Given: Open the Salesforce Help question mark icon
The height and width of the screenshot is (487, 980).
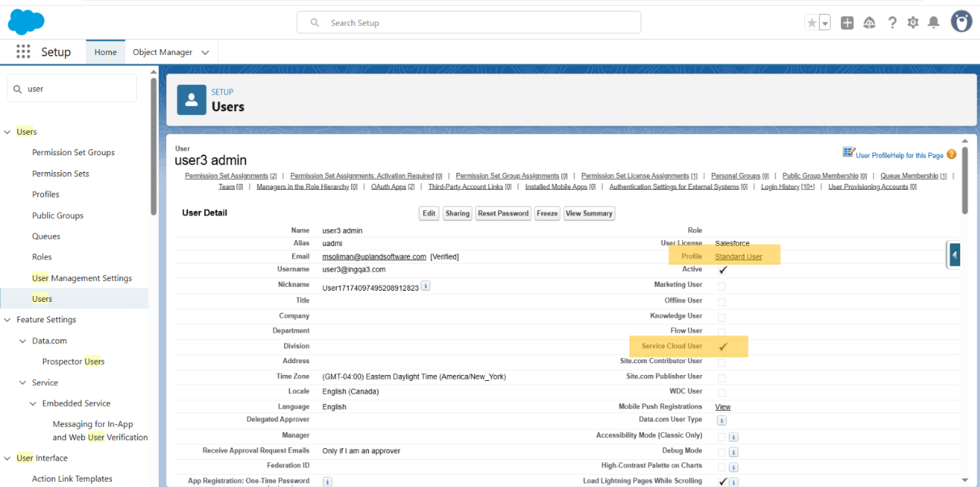Looking at the screenshot, I should pyautogui.click(x=892, y=23).
